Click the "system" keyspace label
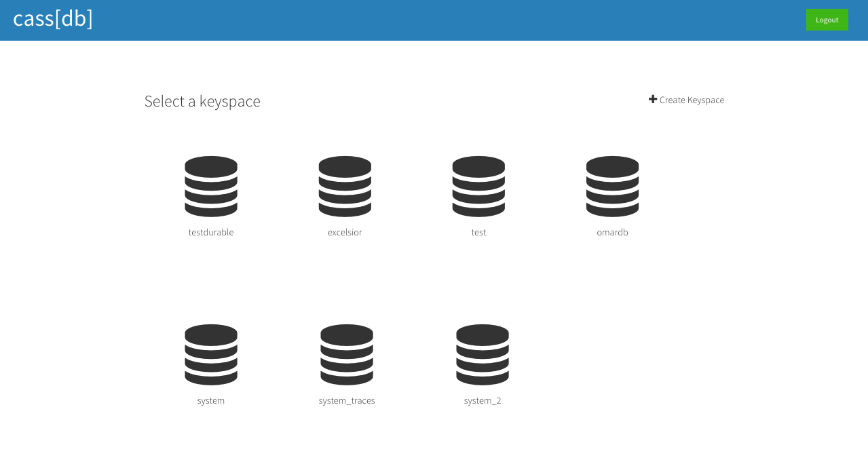Image resolution: width=868 pixels, height=460 pixels. 211,401
